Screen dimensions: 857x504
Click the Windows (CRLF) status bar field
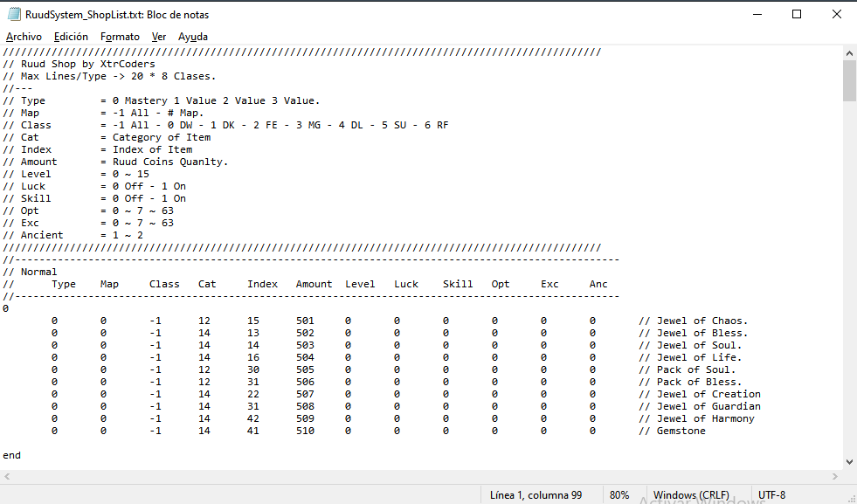[x=691, y=495]
